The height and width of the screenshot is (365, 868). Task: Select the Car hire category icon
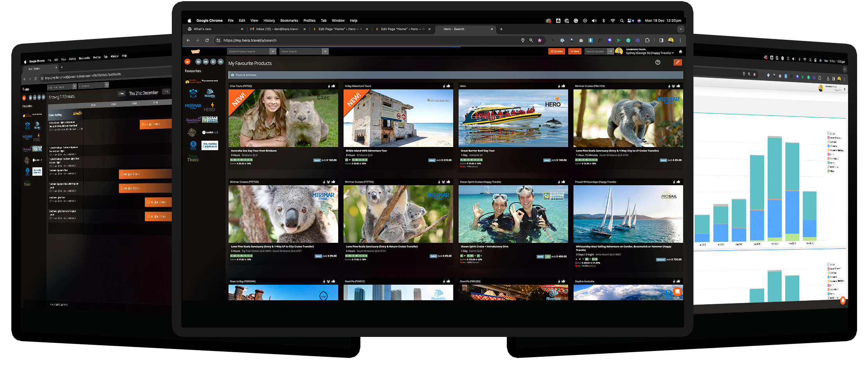coord(221,62)
